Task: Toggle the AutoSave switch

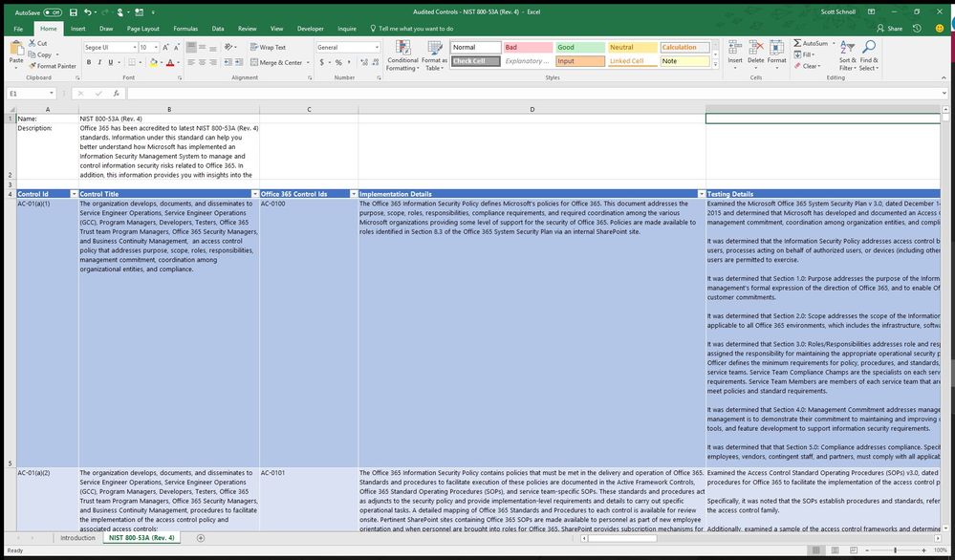Action: (53, 12)
